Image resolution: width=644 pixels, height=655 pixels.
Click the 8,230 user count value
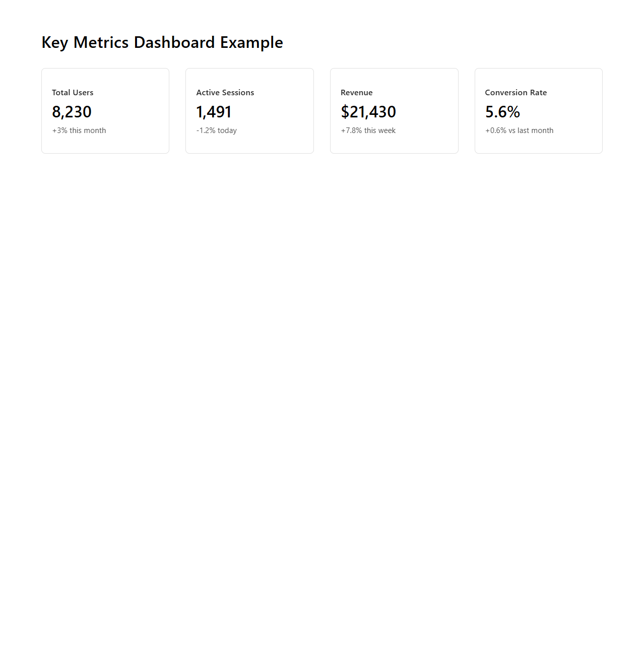pos(72,112)
